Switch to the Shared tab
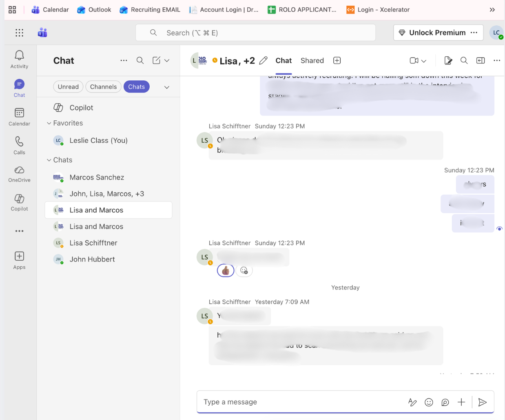Screen dimensions: 505x420 [x=312, y=60]
